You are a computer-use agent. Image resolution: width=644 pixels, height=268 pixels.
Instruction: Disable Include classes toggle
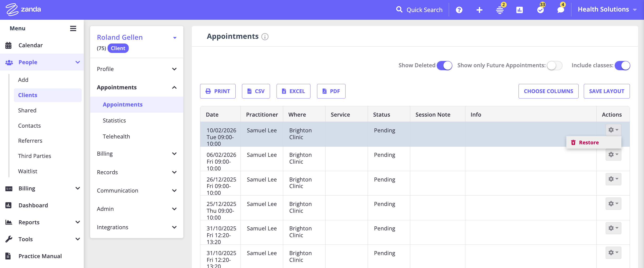pos(622,65)
